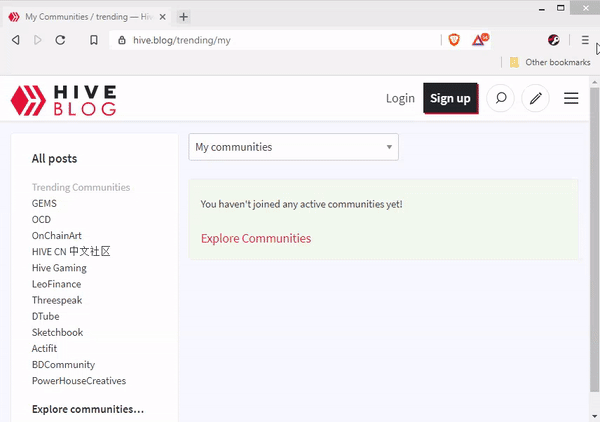The height and width of the screenshot is (422, 600).
Task: Click the Sign up button
Action: point(450,98)
